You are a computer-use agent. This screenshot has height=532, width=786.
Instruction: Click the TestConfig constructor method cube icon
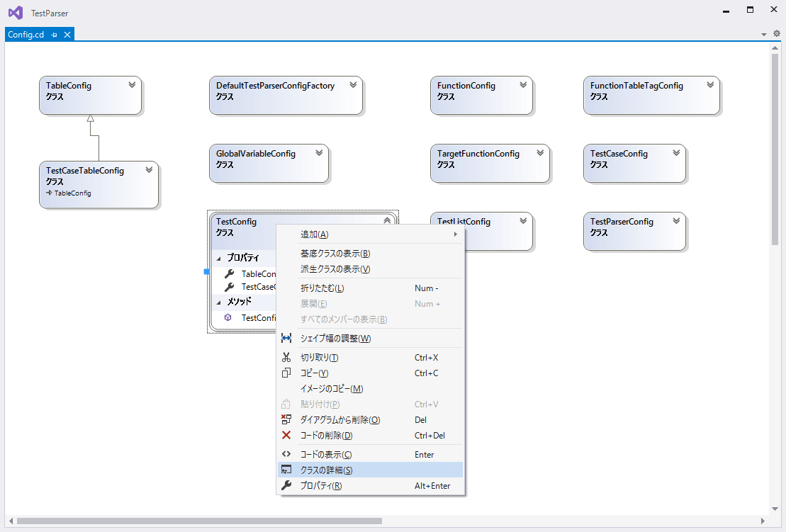tap(228, 317)
